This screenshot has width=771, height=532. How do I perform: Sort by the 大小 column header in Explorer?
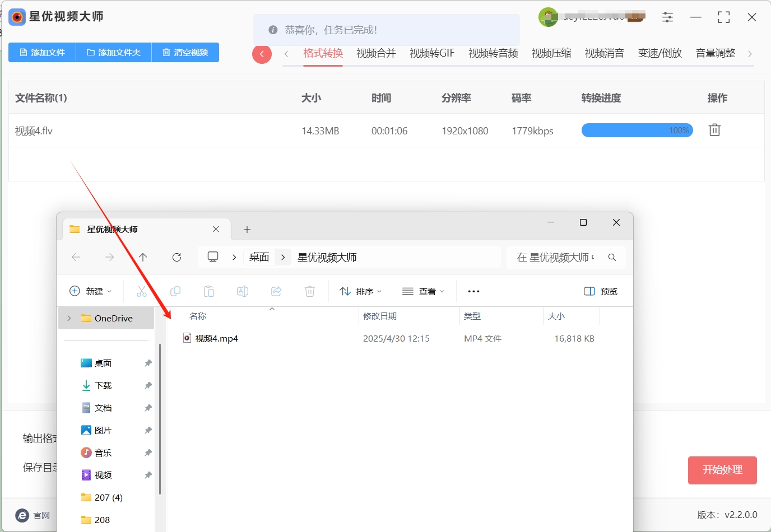[x=556, y=316]
